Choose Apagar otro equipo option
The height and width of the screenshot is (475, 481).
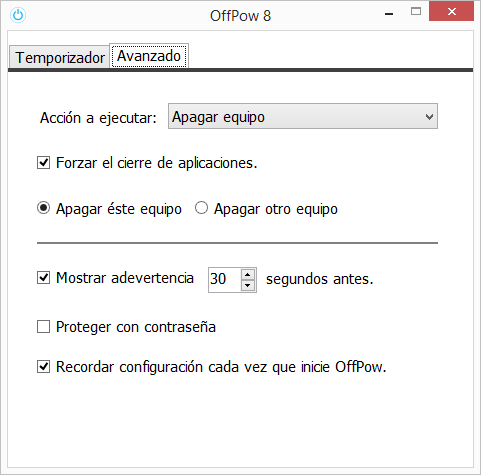(201, 208)
